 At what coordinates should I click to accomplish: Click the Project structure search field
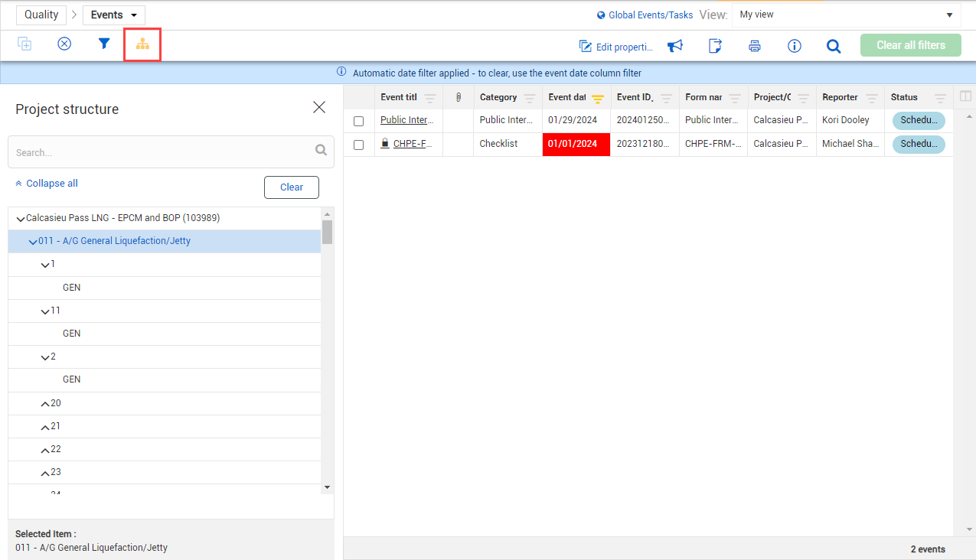164,152
